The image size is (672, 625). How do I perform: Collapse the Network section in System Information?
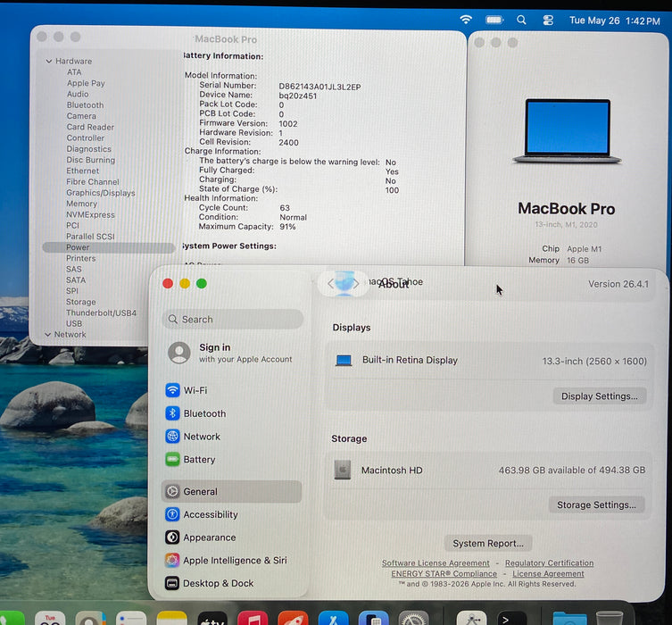(48, 334)
